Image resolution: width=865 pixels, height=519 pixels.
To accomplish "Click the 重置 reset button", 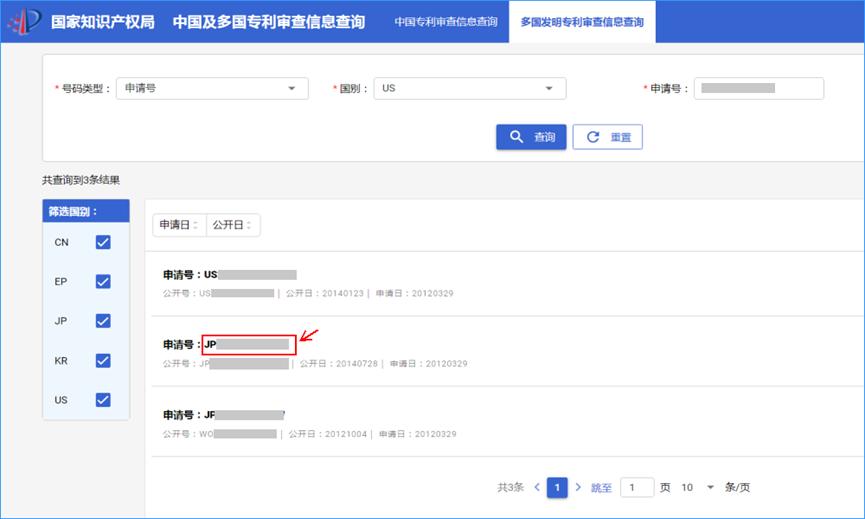I will pos(607,137).
